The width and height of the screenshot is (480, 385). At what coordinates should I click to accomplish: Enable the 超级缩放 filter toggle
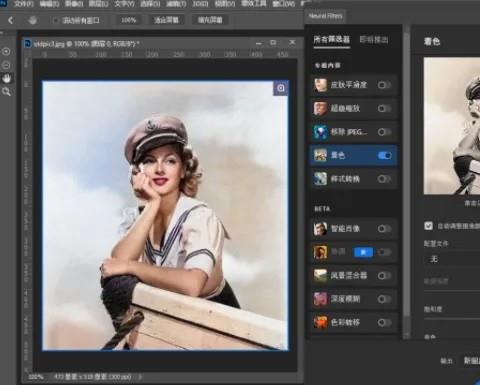tap(384, 109)
